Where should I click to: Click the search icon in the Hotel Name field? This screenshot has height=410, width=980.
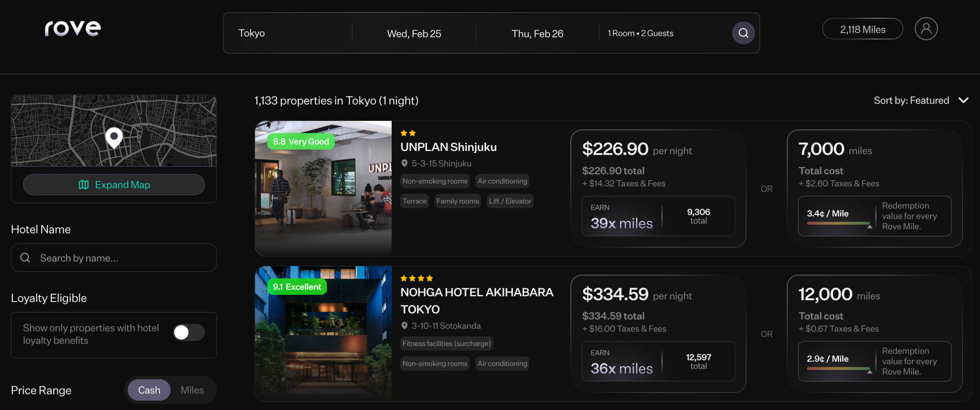pos(25,258)
